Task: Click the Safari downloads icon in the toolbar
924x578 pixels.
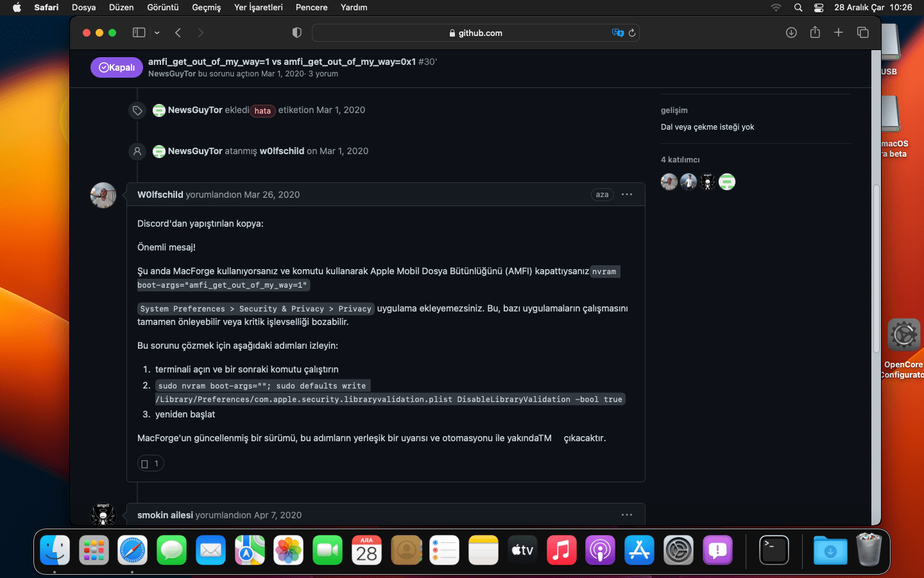Action: pyautogui.click(x=791, y=32)
